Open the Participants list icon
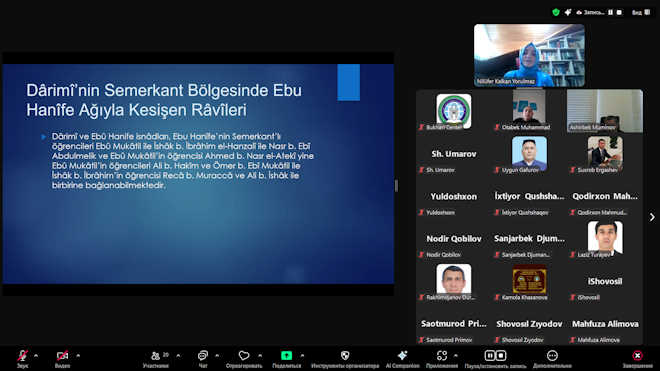This screenshot has width=660, height=371. (156, 356)
